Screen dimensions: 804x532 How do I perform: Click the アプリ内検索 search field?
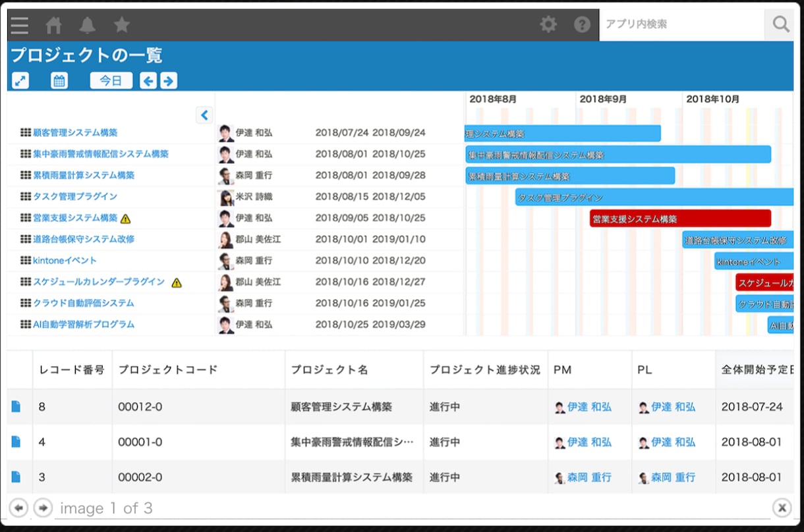[x=681, y=24]
